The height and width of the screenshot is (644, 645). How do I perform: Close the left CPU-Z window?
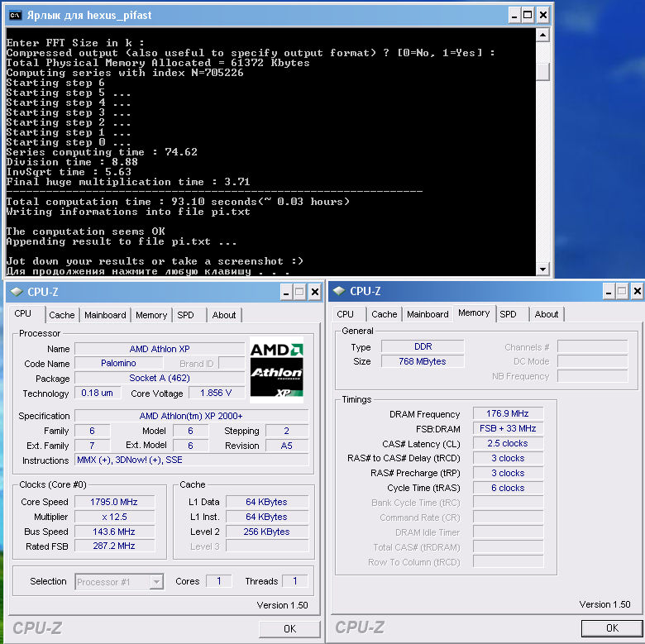tap(315, 293)
